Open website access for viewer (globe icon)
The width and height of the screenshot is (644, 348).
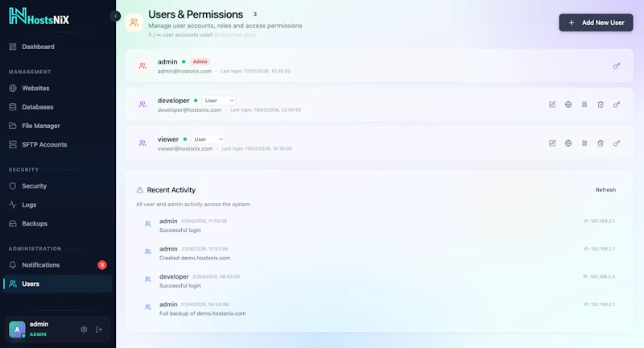(568, 143)
